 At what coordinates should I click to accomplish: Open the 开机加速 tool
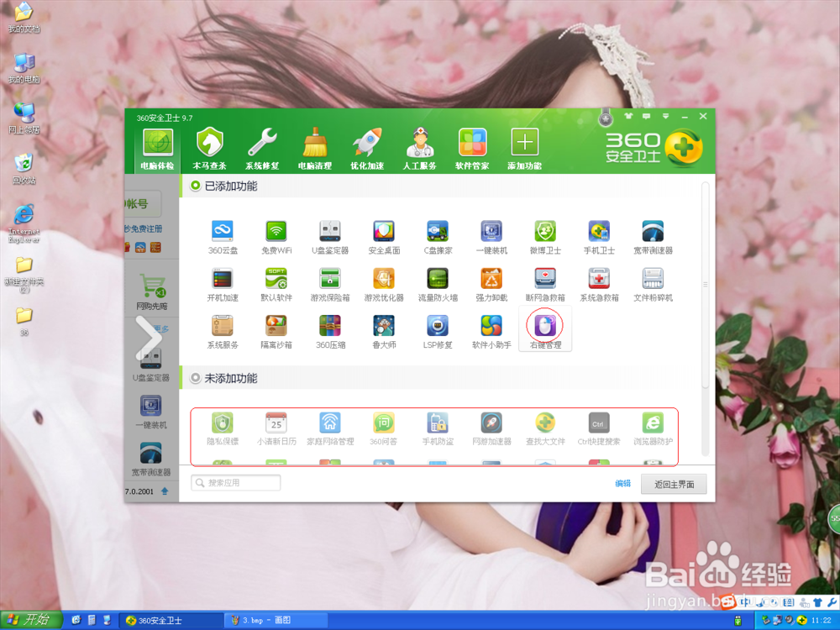[223, 285]
